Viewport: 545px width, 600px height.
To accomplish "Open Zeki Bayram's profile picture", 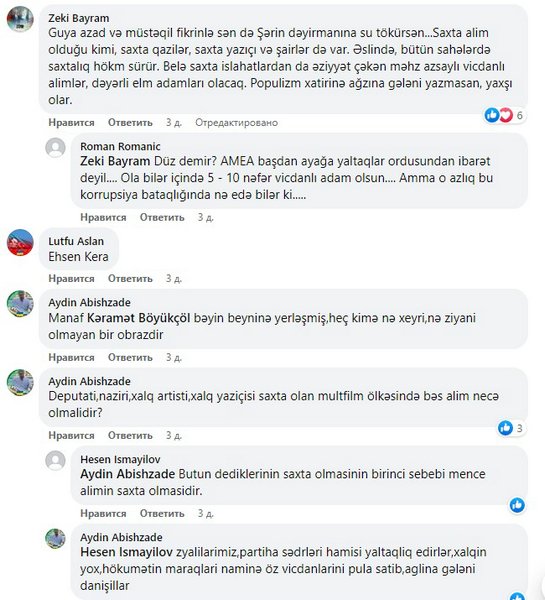I will click(x=20, y=20).
